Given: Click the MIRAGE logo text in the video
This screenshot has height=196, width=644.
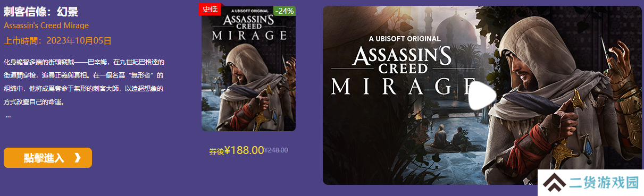Looking at the screenshot, I should coord(403,86).
